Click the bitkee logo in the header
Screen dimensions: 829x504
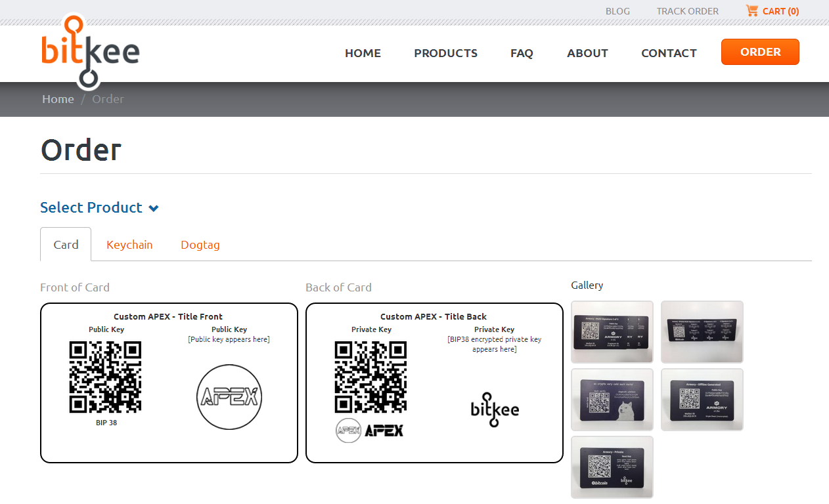pyautogui.click(x=90, y=51)
